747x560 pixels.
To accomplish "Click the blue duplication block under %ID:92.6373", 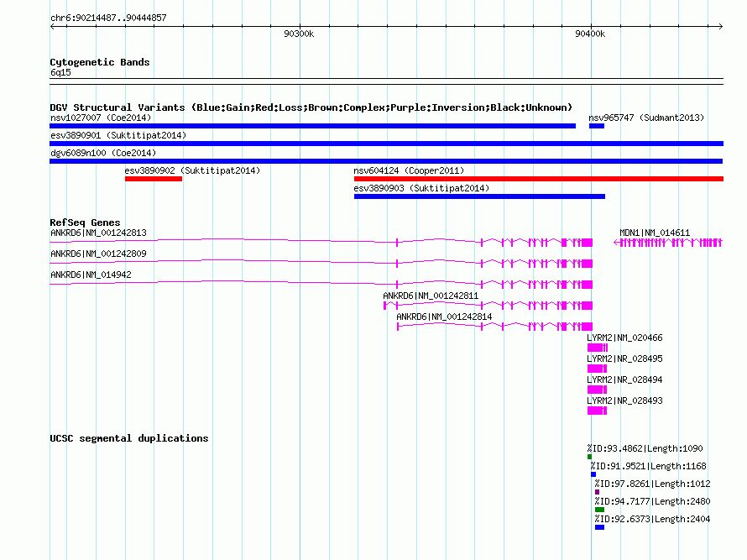I will 600,527.
